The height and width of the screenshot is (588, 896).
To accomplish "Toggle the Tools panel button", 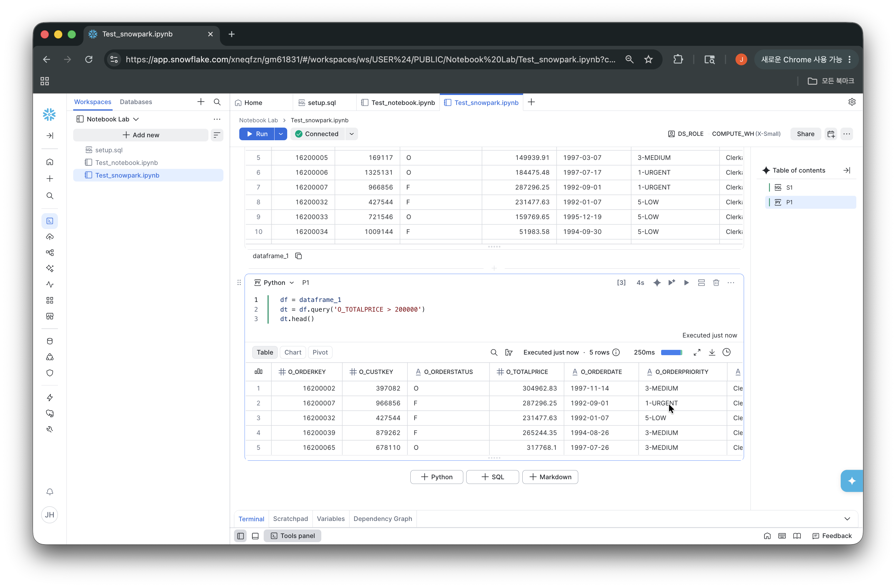I will pos(292,536).
